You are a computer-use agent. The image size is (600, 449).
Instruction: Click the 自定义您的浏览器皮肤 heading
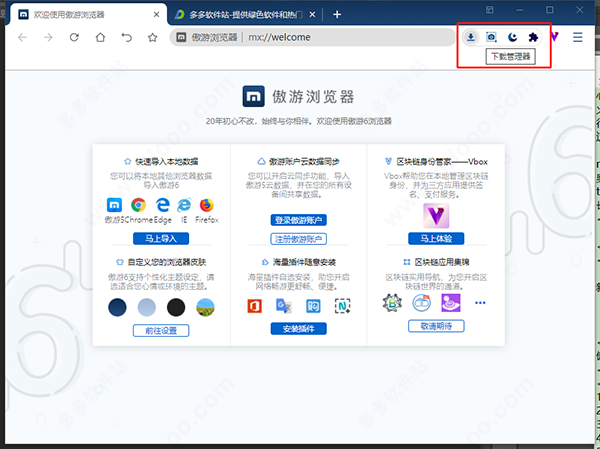coord(166,262)
